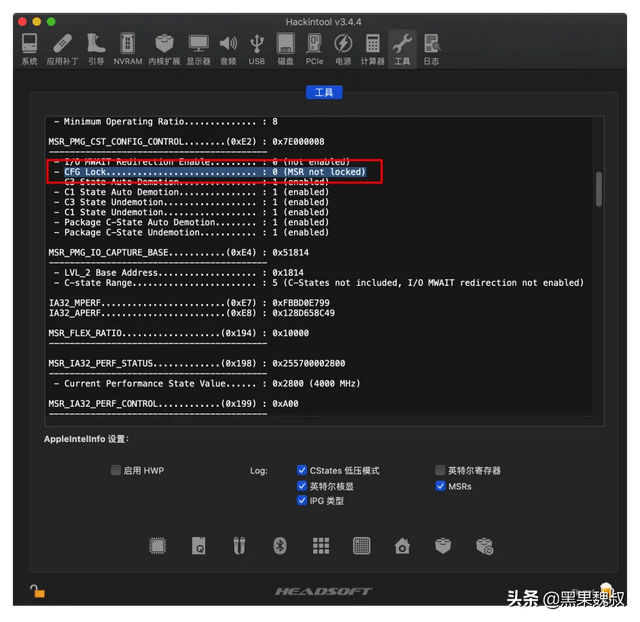Open the 磁盘 disk icon
640x622 pixels.
[285, 49]
